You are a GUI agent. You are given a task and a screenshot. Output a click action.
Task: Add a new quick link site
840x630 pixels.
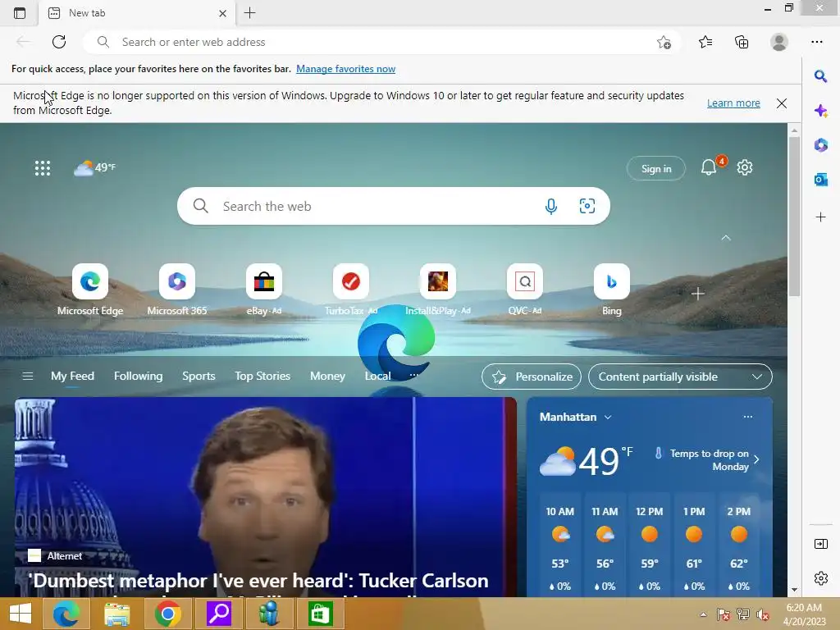[697, 294]
